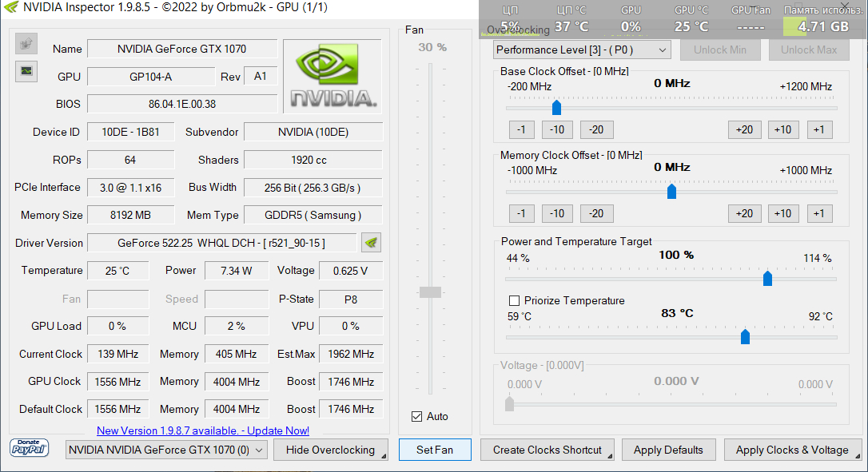
Task: Enable the Priorize Temperature checkbox
Action: [514, 300]
